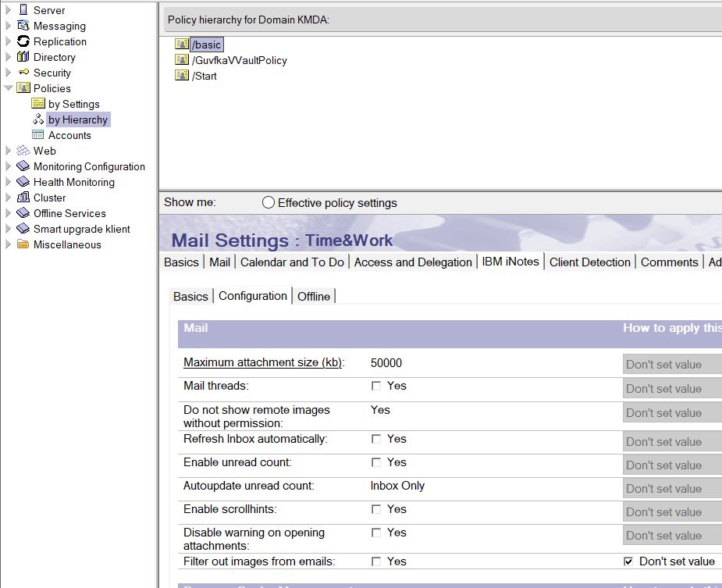Image resolution: width=722 pixels, height=588 pixels.
Task: Open the Comments tab
Action: [x=670, y=262]
